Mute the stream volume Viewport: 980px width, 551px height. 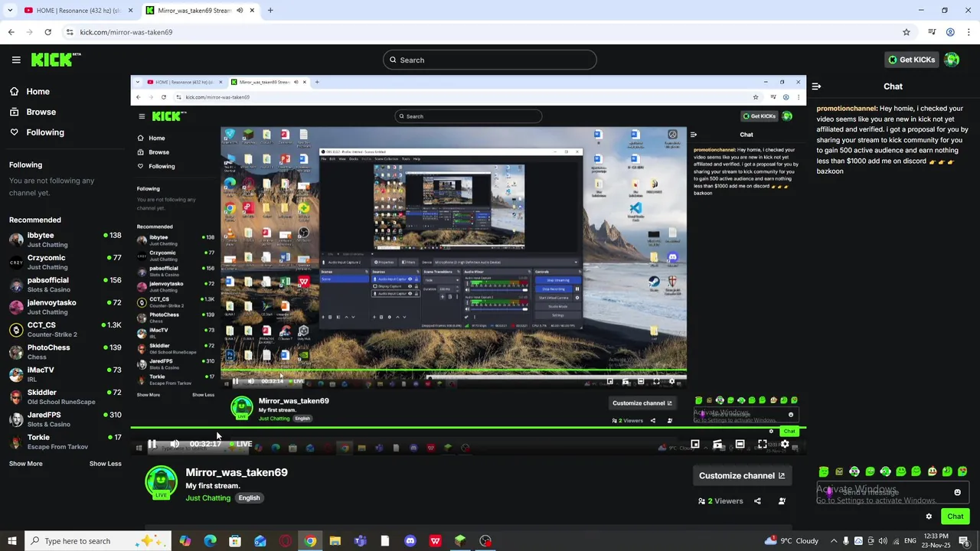[x=175, y=444]
